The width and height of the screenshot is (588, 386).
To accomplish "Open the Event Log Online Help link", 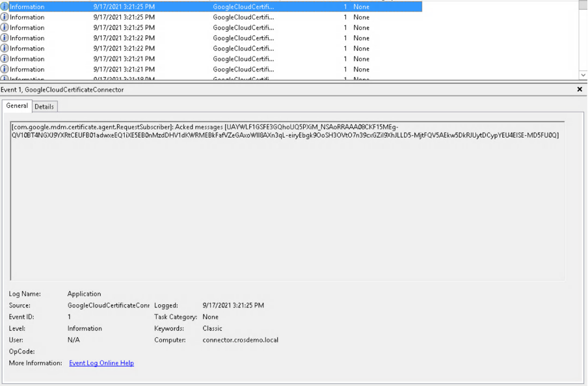I will click(x=101, y=363).
